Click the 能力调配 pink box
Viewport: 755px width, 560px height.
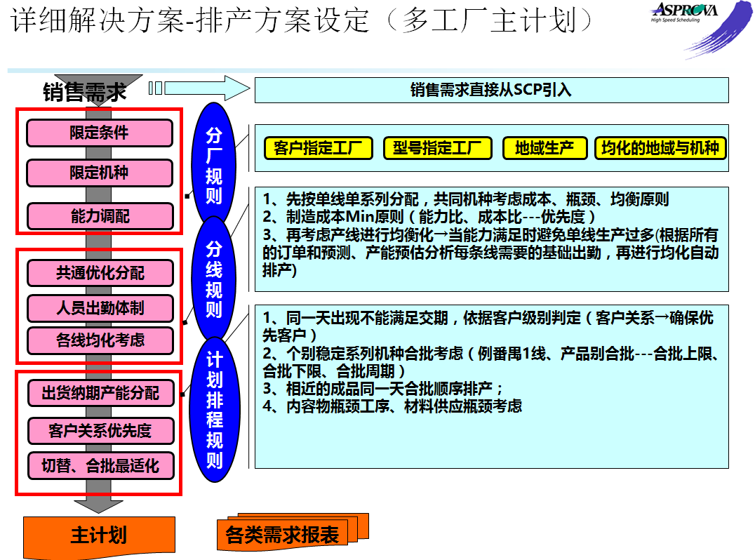(x=100, y=216)
